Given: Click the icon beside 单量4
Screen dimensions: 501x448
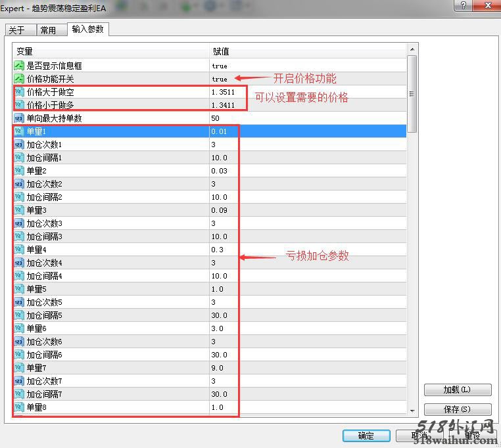Looking at the screenshot, I should coord(19,250).
